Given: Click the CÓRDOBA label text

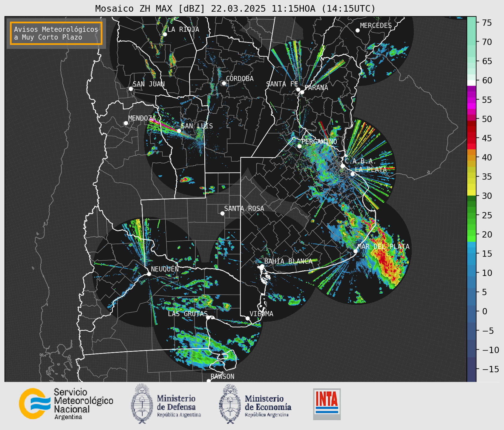Looking at the screenshot, I should click(x=240, y=79).
